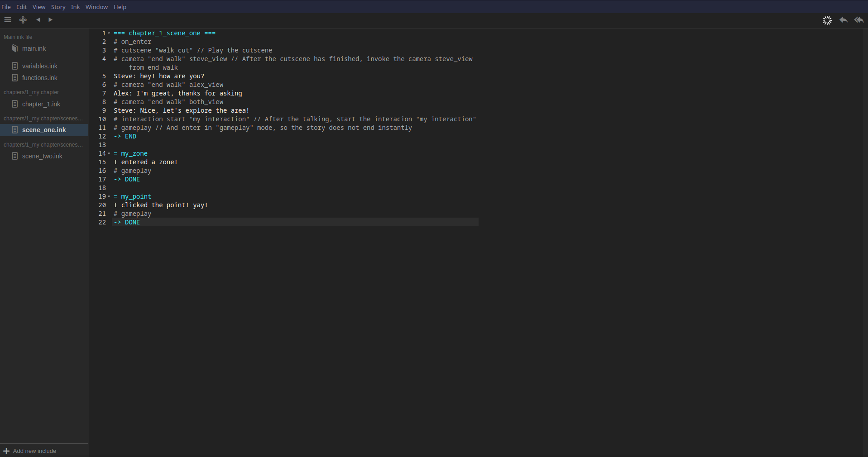This screenshot has height=457, width=868.
Task: Click the busy spinner icon
Action: coord(827,20)
